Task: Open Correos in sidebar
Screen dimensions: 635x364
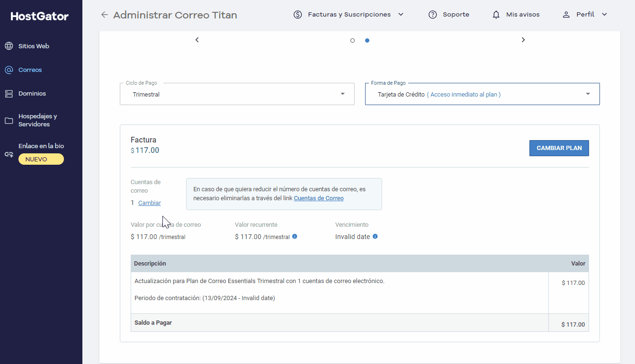Action: [30, 70]
